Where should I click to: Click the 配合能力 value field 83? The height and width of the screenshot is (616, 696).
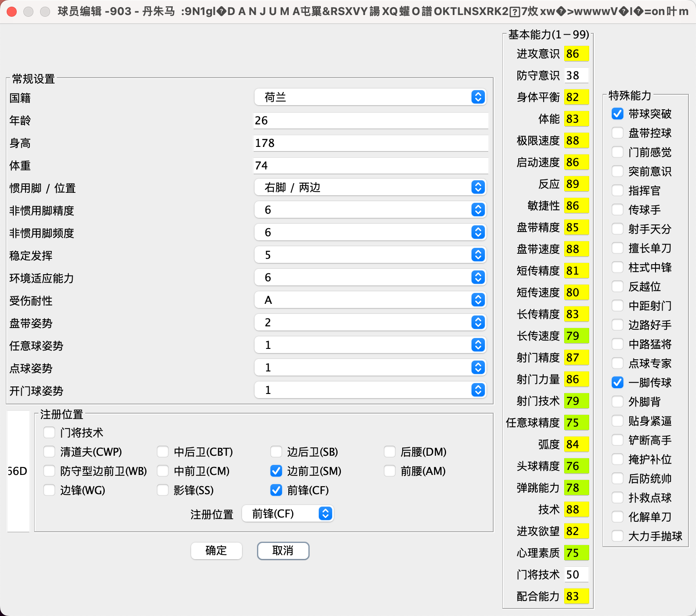click(x=576, y=596)
